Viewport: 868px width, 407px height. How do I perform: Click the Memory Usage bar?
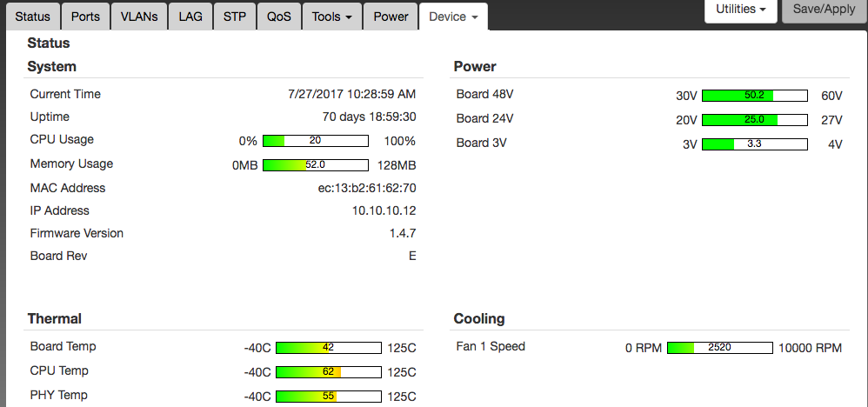point(315,165)
